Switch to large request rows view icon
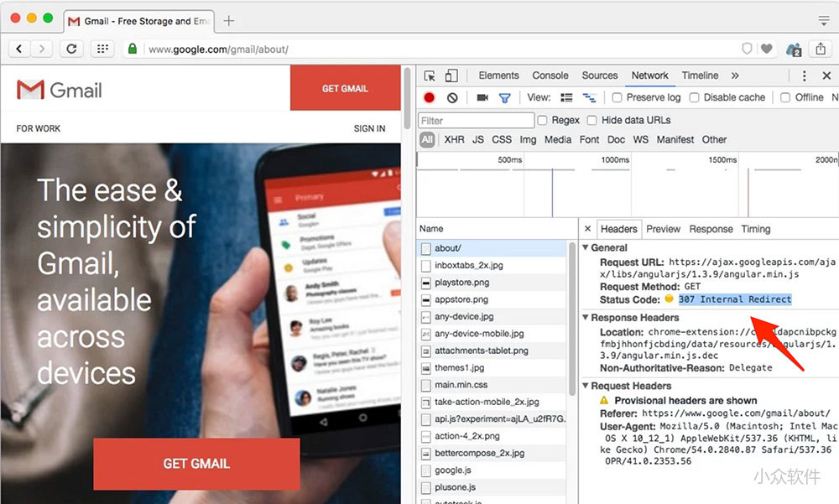Screen dimensions: 839x504 [x=566, y=97]
